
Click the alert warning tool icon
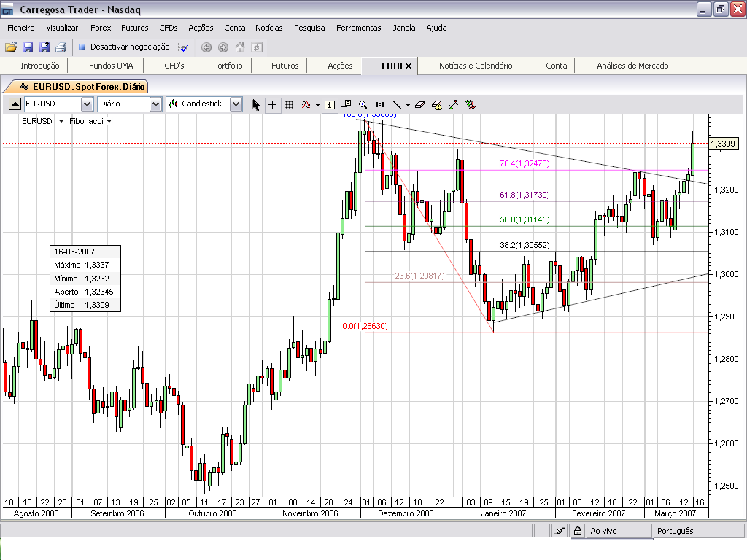[437, 105]
